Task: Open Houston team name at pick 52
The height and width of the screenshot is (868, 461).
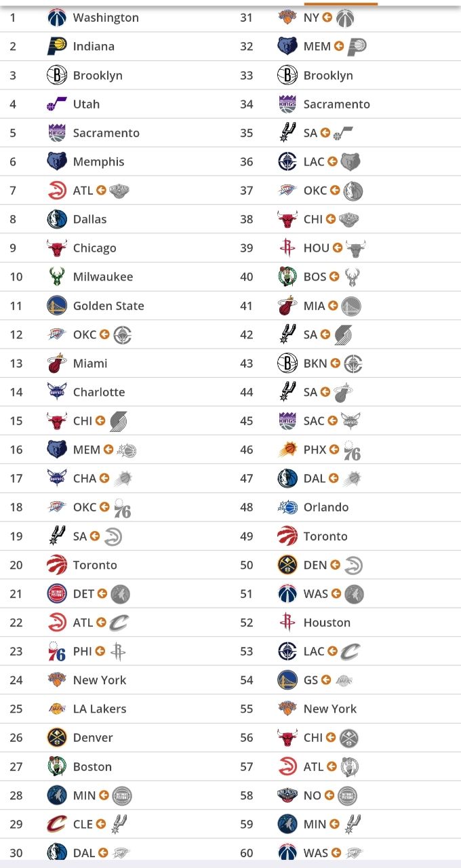Action: click(x=327, y=623)
